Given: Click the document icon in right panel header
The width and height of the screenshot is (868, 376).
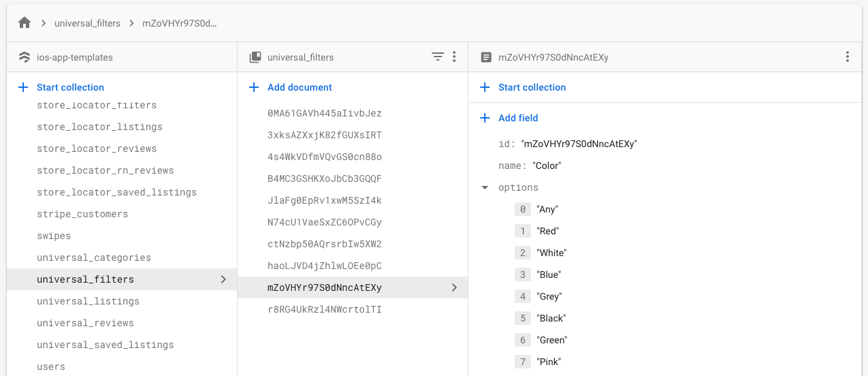Looking at the screenshot, I should coord(485,57).
